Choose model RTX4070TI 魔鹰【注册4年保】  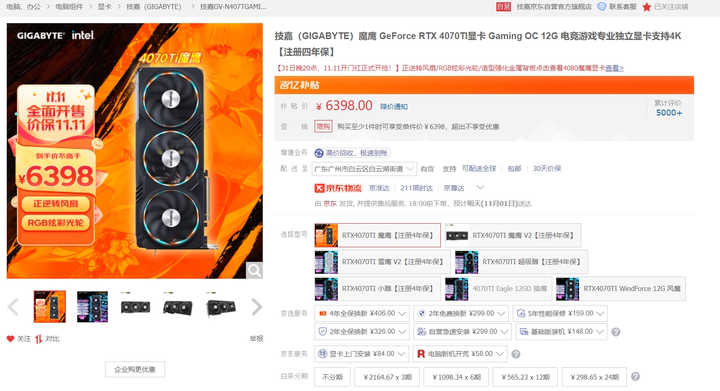click(x=377, y=235)
